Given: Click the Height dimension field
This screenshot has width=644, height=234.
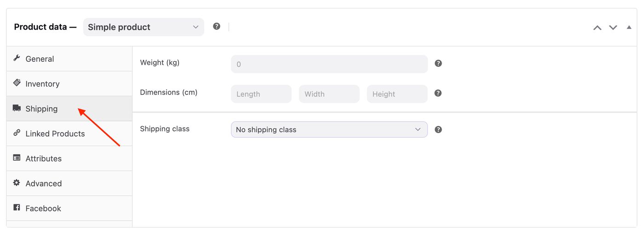Looking at the screenshot, I should pyautogui.click(x=397, y=94).
